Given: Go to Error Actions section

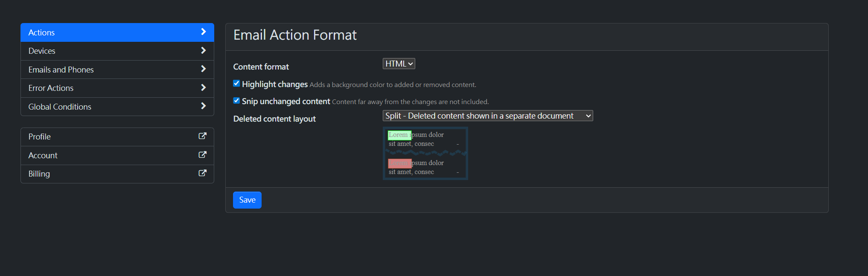Looking at the screenshot, I should [x=51, y=88].
